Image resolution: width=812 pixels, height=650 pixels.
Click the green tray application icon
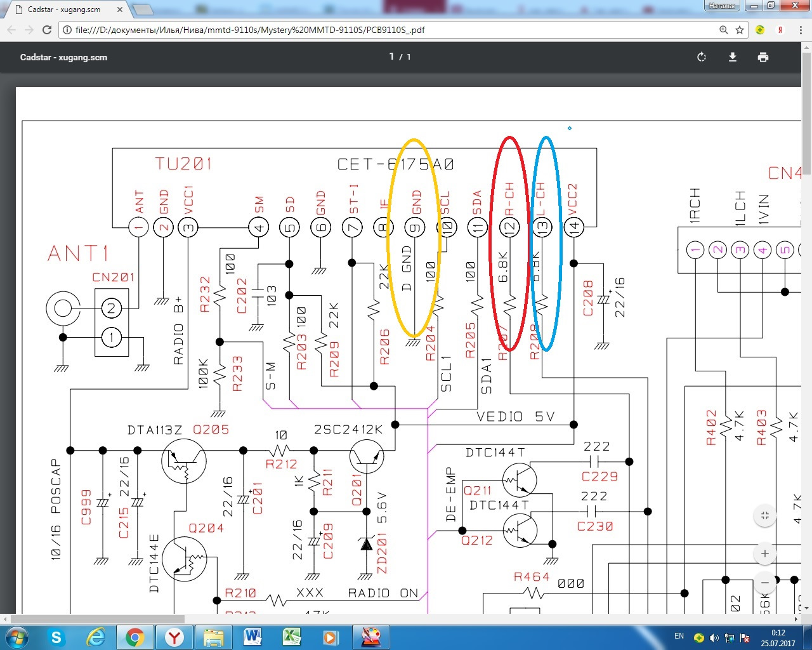click(x=698, y=638)
